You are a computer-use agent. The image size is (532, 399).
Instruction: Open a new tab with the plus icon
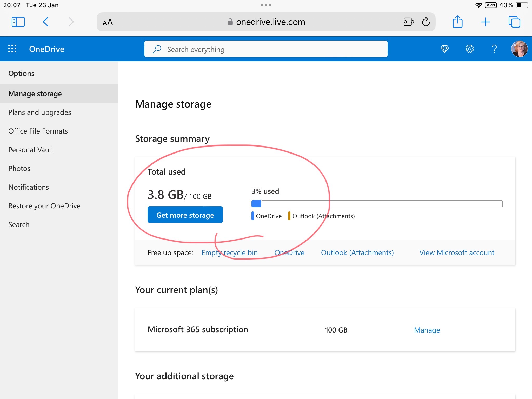coord(486,22)
